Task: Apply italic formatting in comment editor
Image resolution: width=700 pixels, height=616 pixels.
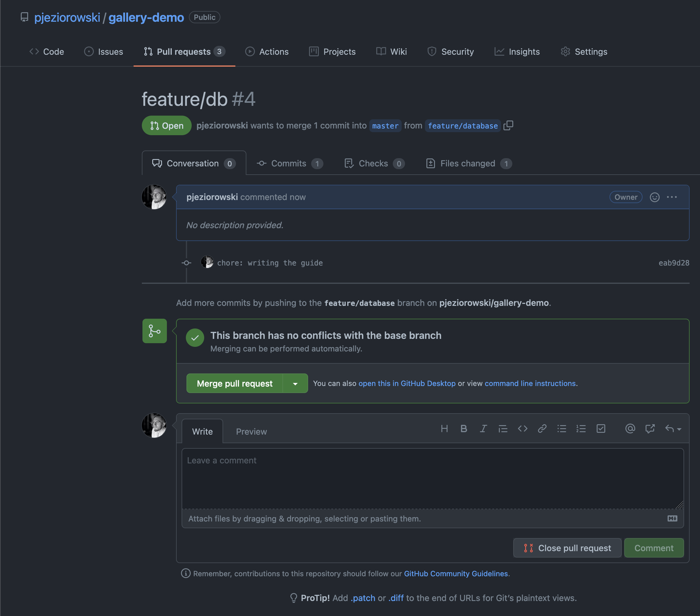Action: point(483,429)
